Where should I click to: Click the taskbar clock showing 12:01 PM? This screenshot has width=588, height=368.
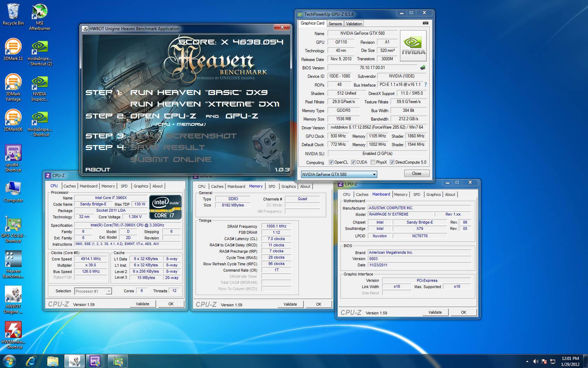click(570, 361)
